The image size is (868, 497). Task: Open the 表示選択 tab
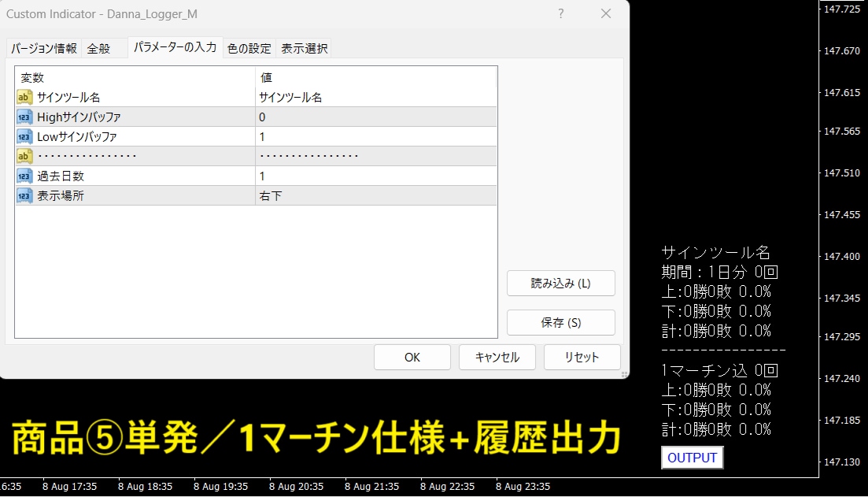point(304,49)
